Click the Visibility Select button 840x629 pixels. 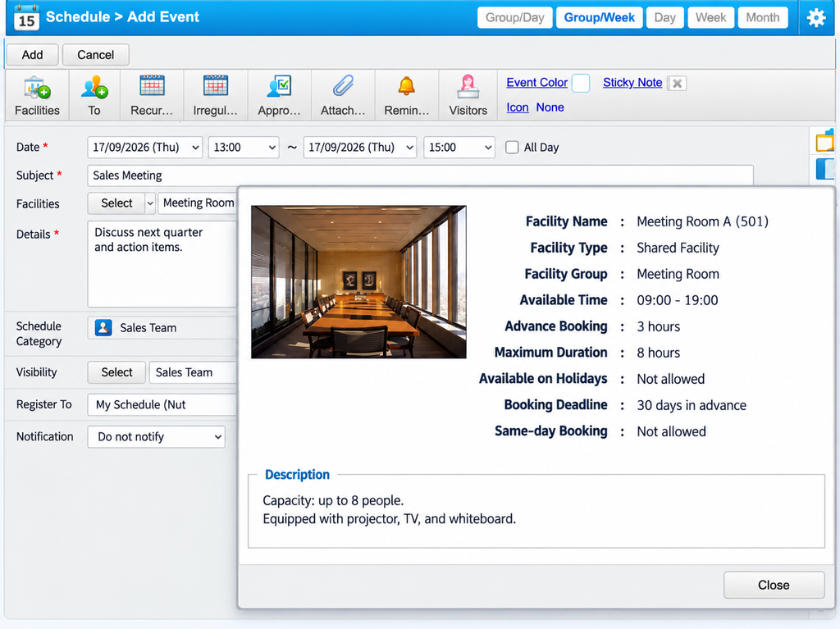pos(116,372)
